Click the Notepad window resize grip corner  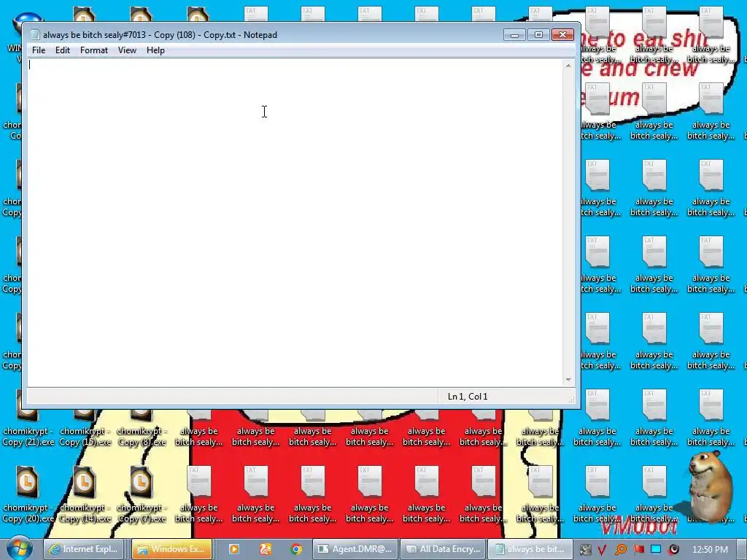tap(571, 400)
